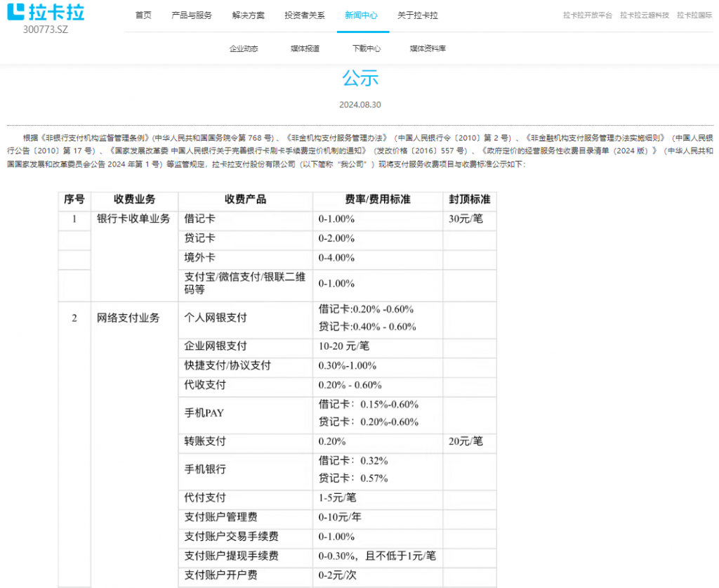Click the 10-20 元/笔 fee value
719x588 pixels.
click(344, 346)
